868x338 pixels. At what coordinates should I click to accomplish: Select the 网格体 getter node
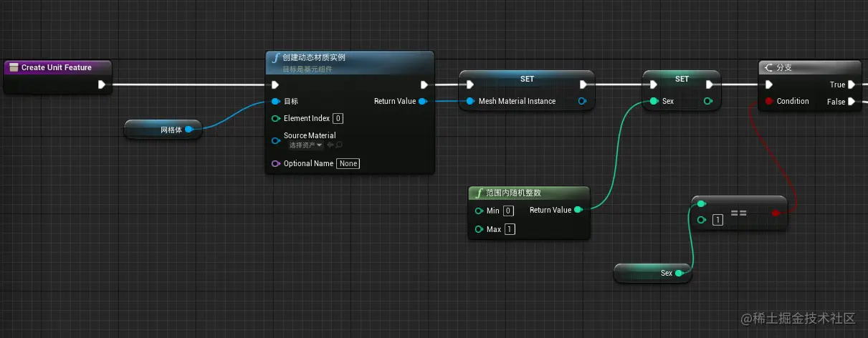[163, 130]
